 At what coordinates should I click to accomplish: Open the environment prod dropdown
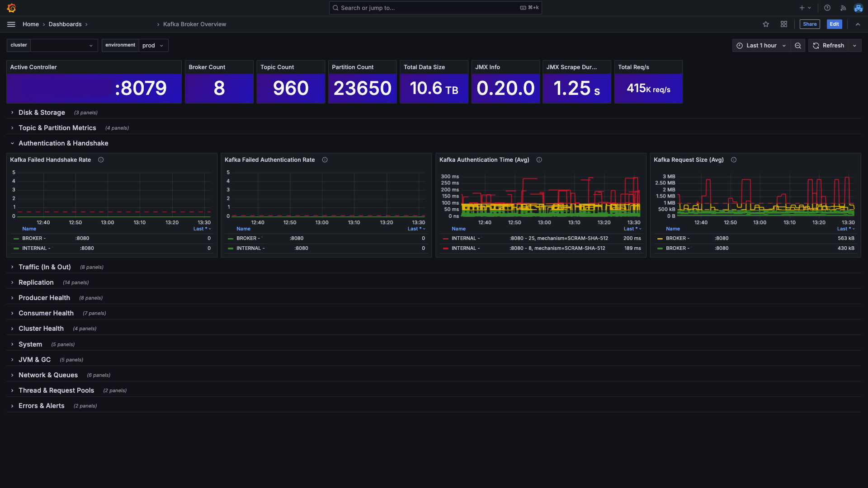click(153, 46)
